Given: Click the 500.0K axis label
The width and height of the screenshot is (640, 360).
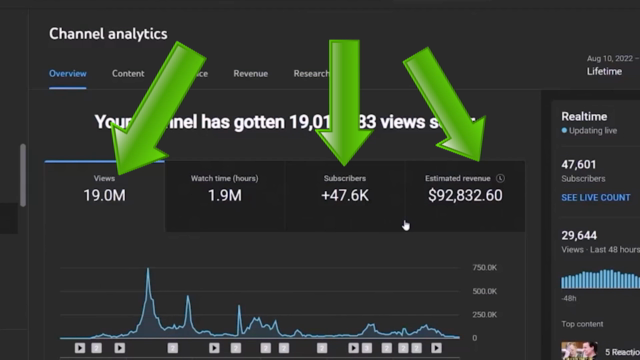Looking at the screenshot, I should (484, 291).
